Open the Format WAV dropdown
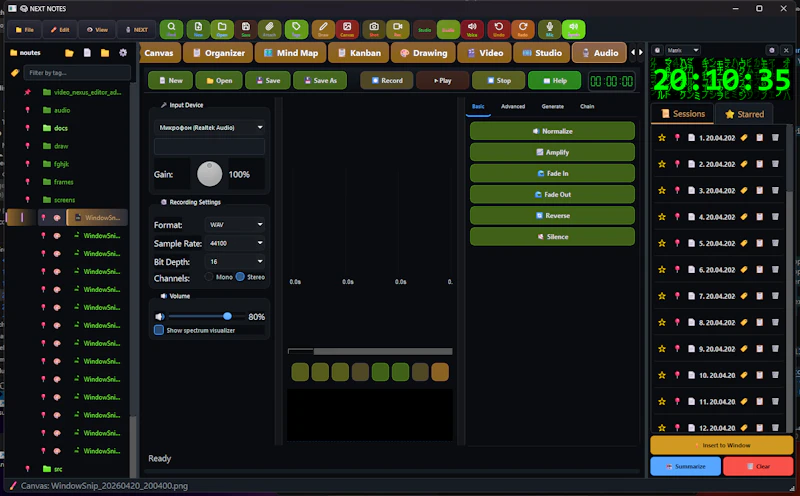 (x=235, y=225)
